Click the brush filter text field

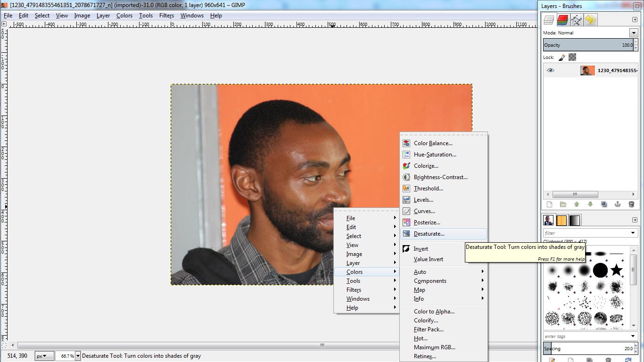pyautogui.click(x=586, y=233)
